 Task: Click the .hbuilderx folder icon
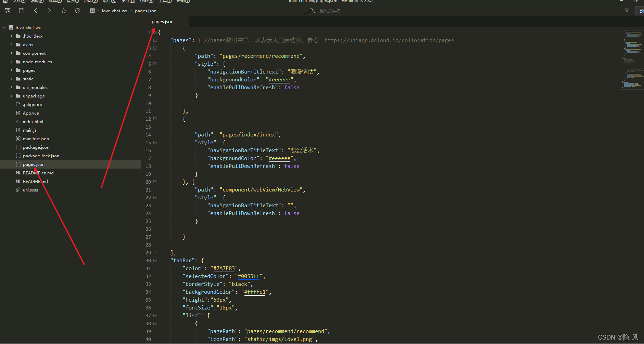(x=18, y=36)
